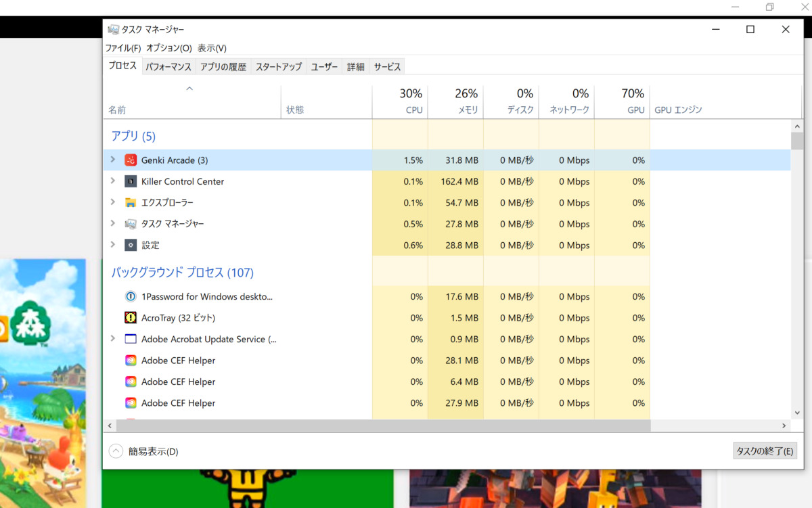
Task: Click the 17.6 MB memory value
Action: coord(461,296)
